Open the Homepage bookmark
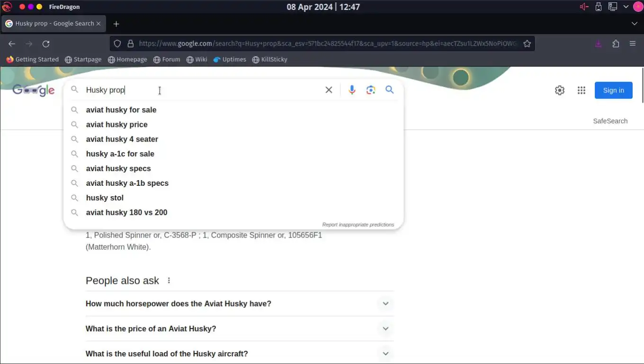Image resolution: width=644 pixels, height=364 pixels. 127,59
